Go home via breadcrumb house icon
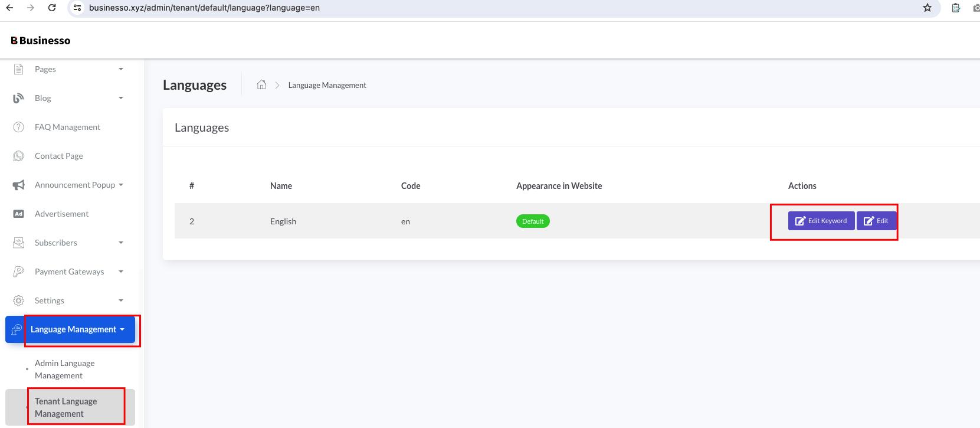The image size is (980, 428). click(x=261, y=85)
